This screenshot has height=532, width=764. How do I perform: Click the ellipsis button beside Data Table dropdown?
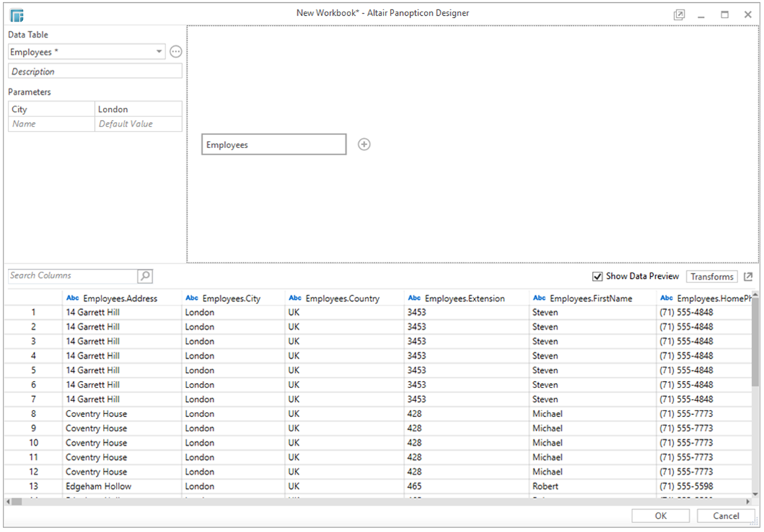click(176, 52)
